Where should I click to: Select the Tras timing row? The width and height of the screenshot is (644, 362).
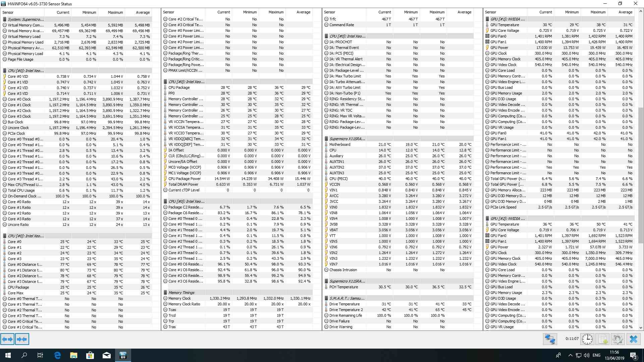[x=237, y=327]
